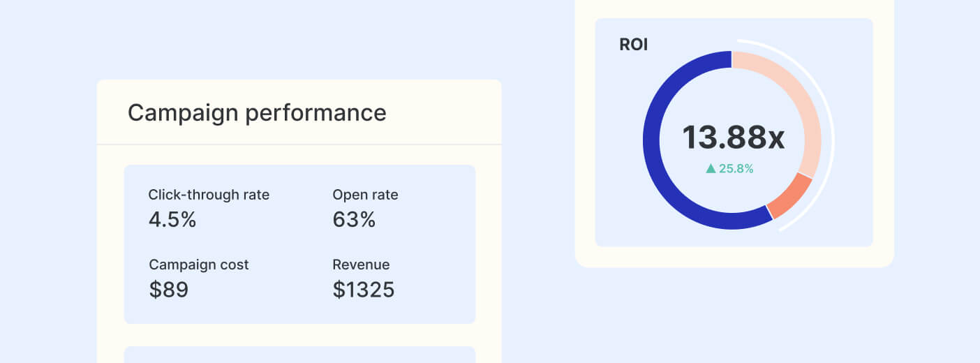Screen dimensions: 980x363
Task: Click the green upward triangle icon
Action: (711, 168)
